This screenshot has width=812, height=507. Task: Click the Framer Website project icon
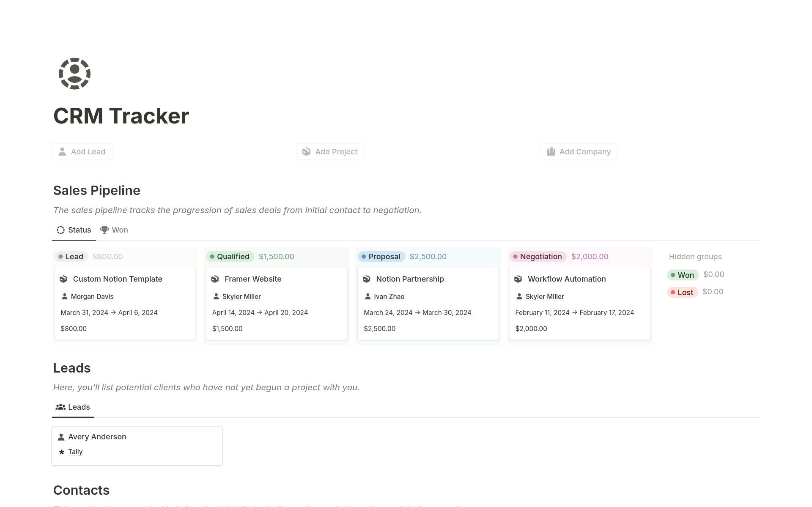click(x=216, y=279)
